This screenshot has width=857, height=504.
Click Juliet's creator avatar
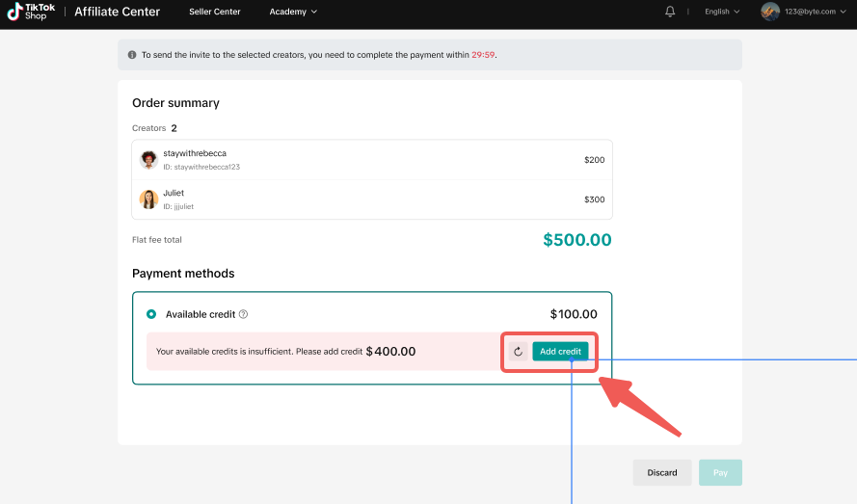148,199
